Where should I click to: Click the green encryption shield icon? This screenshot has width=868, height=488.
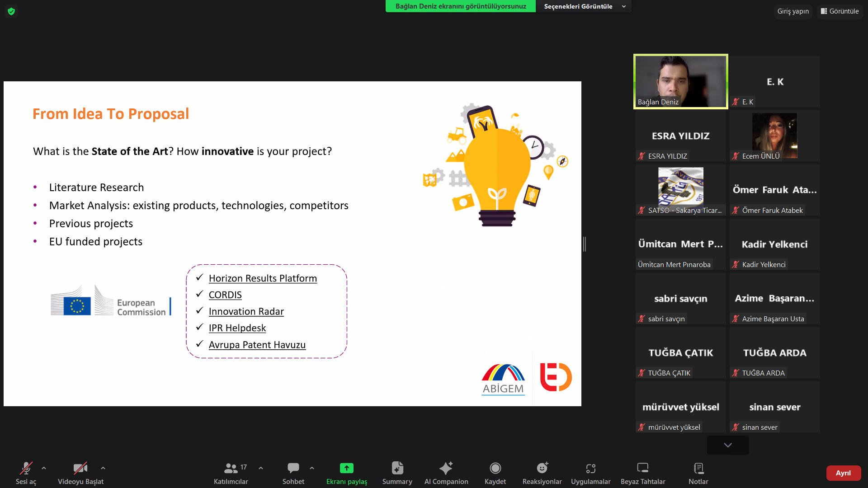click(11, 11)
